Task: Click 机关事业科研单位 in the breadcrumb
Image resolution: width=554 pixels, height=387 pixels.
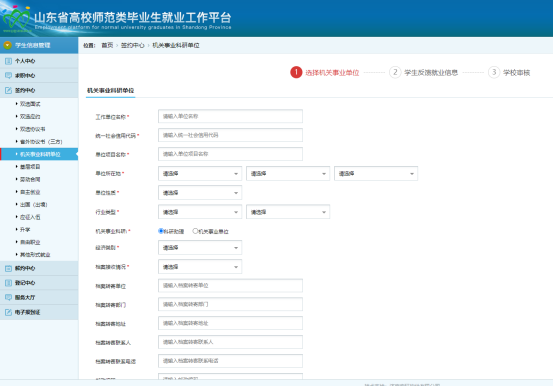Action: (176, 45)
